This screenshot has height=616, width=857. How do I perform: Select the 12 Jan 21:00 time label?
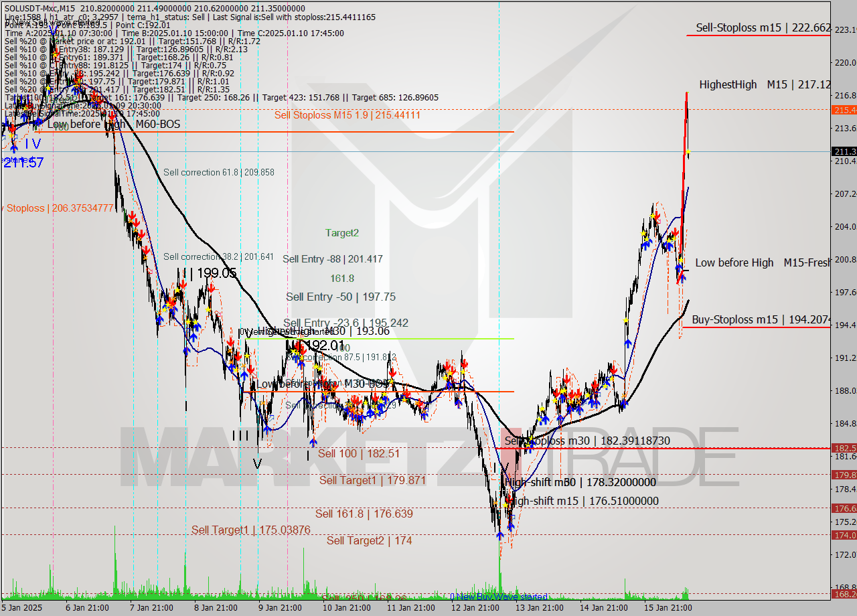point(474,608)
